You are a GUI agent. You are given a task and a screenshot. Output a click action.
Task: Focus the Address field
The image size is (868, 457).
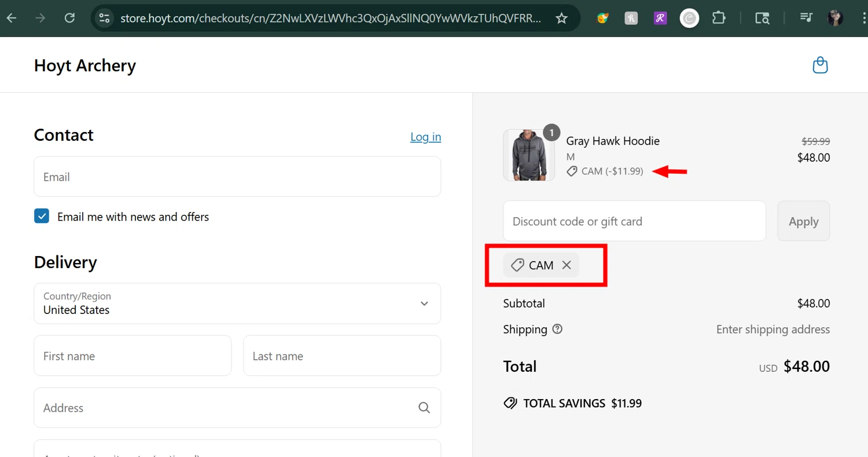coord(237,408)
